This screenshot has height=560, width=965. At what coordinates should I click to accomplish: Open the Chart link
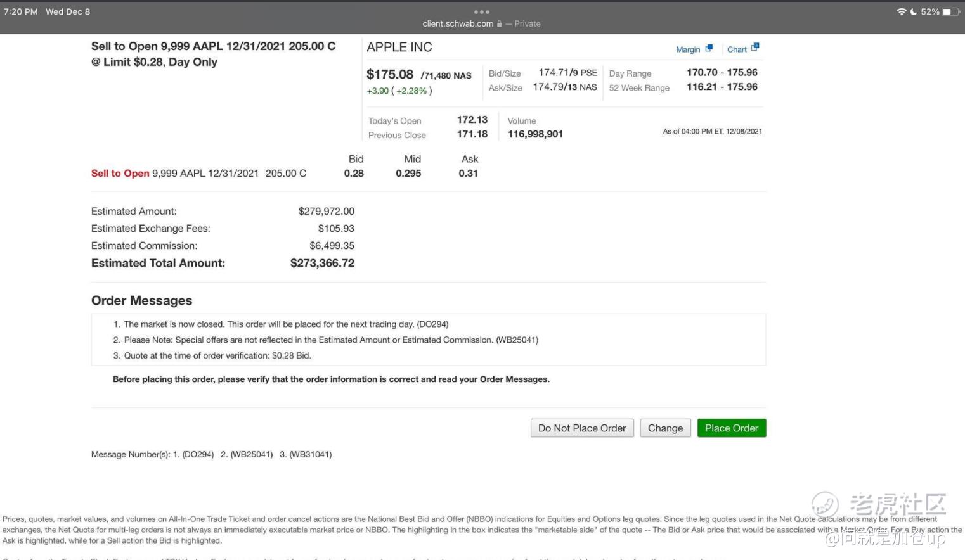pyautogui.click(x=737, y=49)
